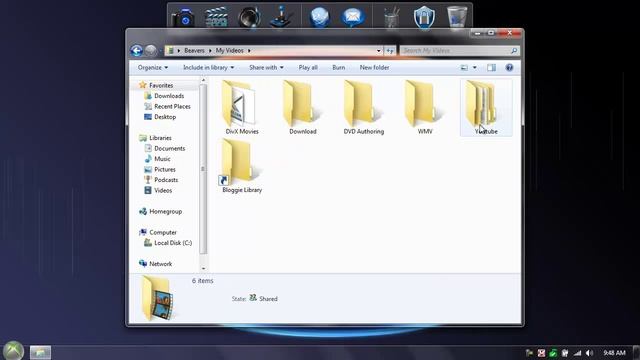Launch the clapperboard video dock icon

click(x=216, y=18)
